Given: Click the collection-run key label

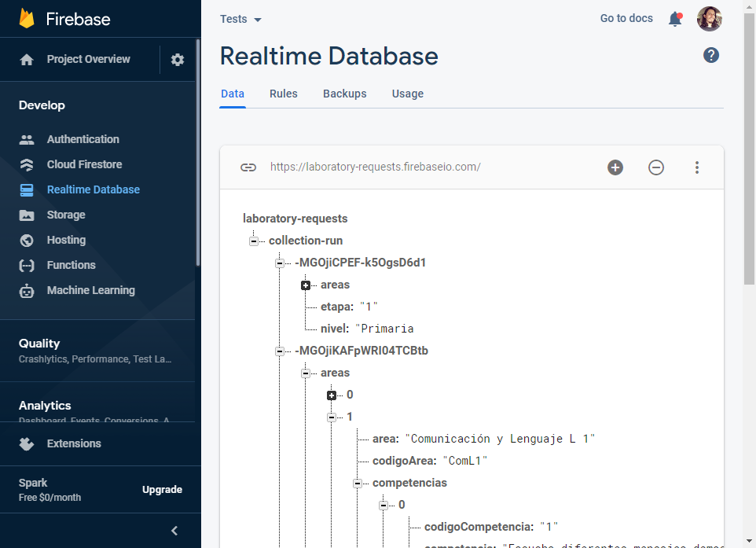Looking at the screenshot, I should pos(306,241).
